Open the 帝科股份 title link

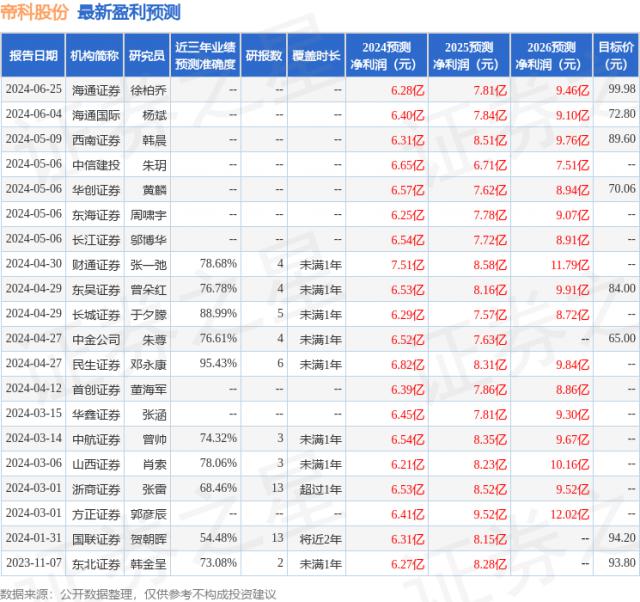[34, 13]
